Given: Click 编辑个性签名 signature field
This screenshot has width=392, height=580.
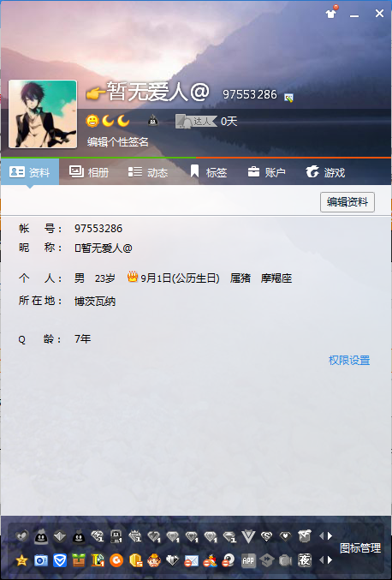Looking at the screenshot, I should [x=118, y=141].
